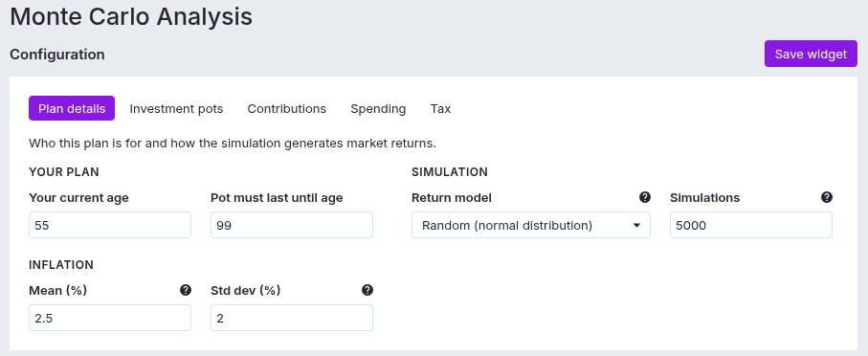Open the Contributions tab
Image resolution: width=868 pixels, height=356 pixels.
point(287,108)
